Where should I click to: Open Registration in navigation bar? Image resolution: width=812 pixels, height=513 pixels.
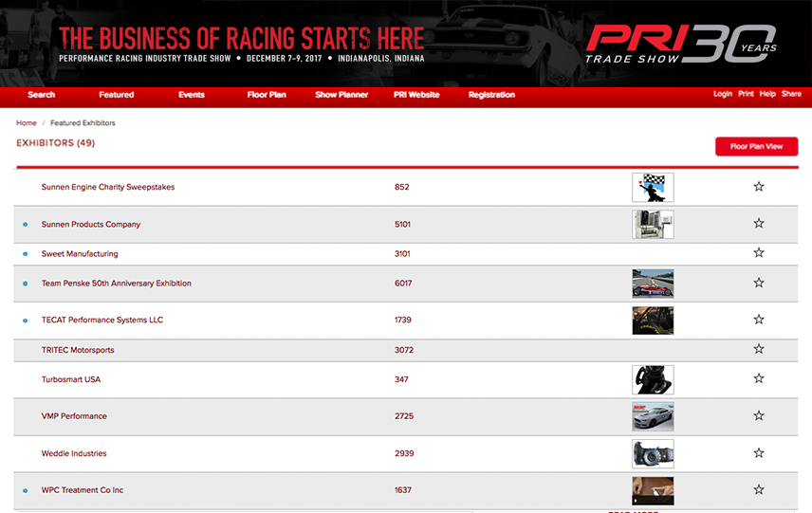pos(491,95)
